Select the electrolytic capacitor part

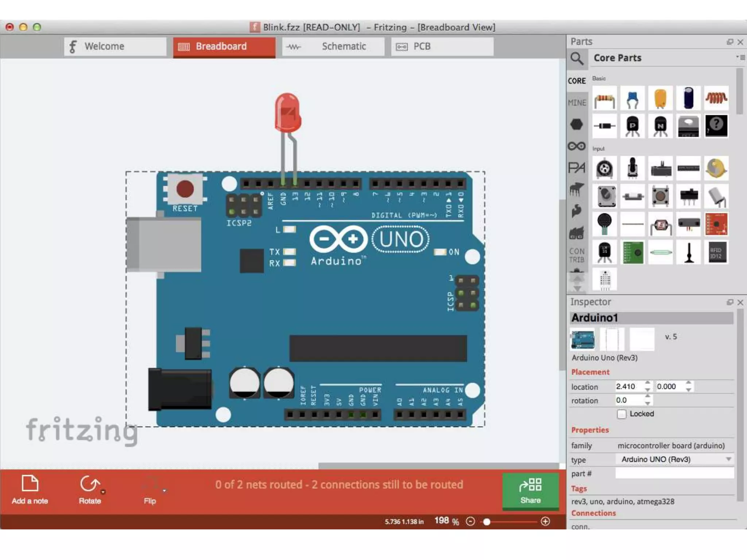(x=688, y=98)
